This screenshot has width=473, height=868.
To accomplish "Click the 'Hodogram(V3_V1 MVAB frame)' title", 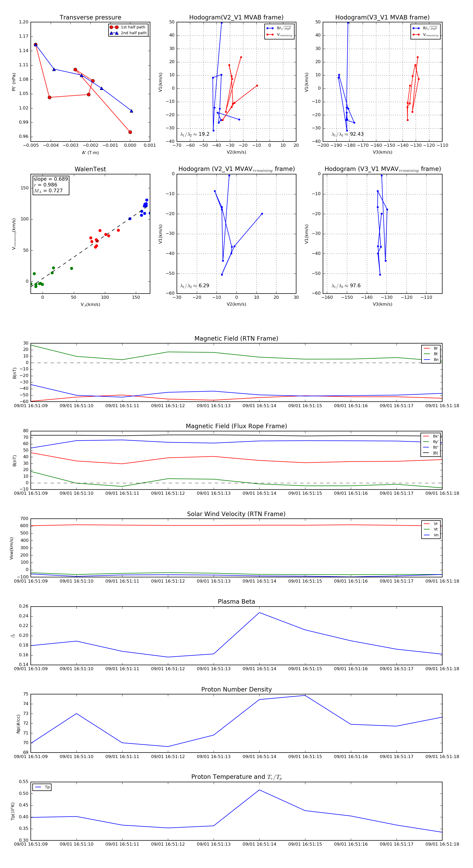I will 382,18.
